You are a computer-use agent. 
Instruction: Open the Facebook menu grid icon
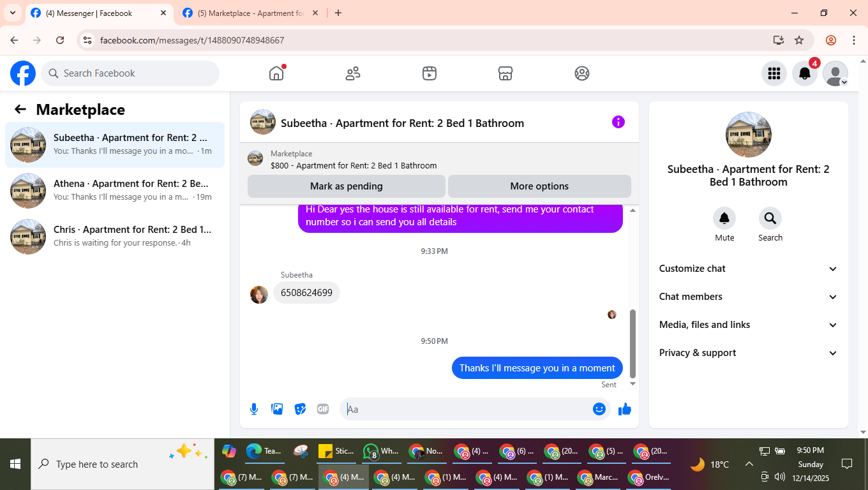point(774,73)
